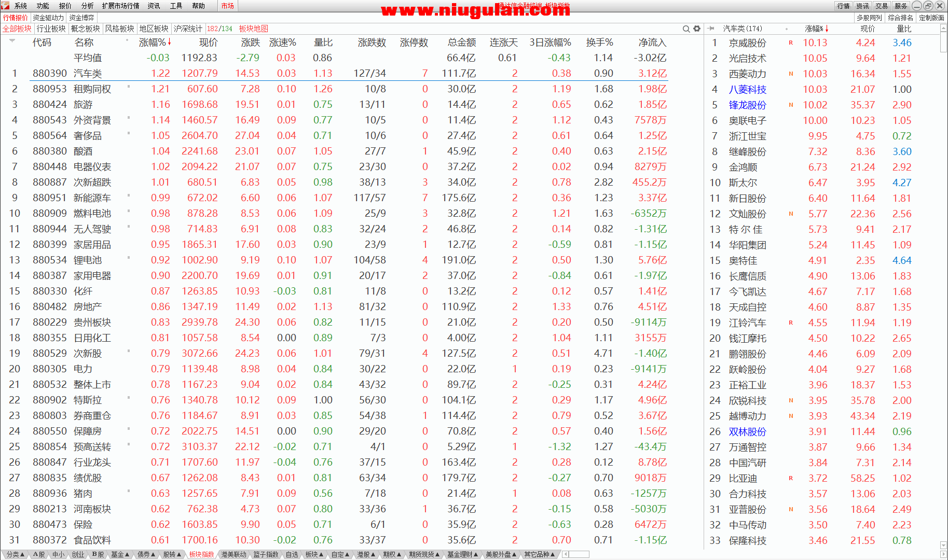This screenshot has height=560, width=948.
Task: Click the small dot marker after 汽车类(174)
Action: [787, 29]
